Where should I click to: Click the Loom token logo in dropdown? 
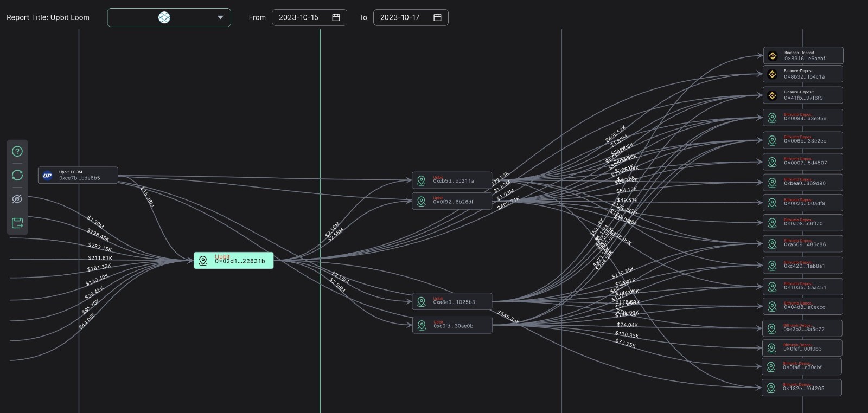pos(164,17)
